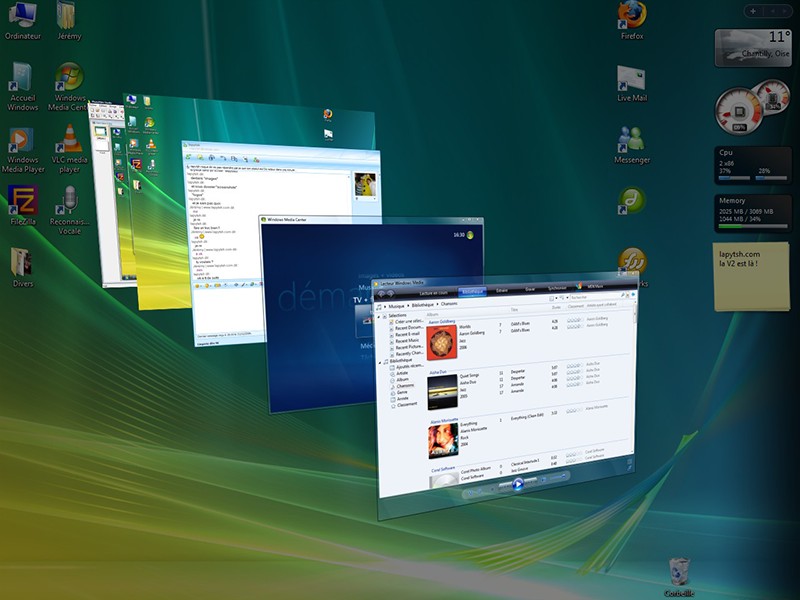Collapse the Sélections tree node
This screenshot has height=600, width=800.
coord(379,316)
